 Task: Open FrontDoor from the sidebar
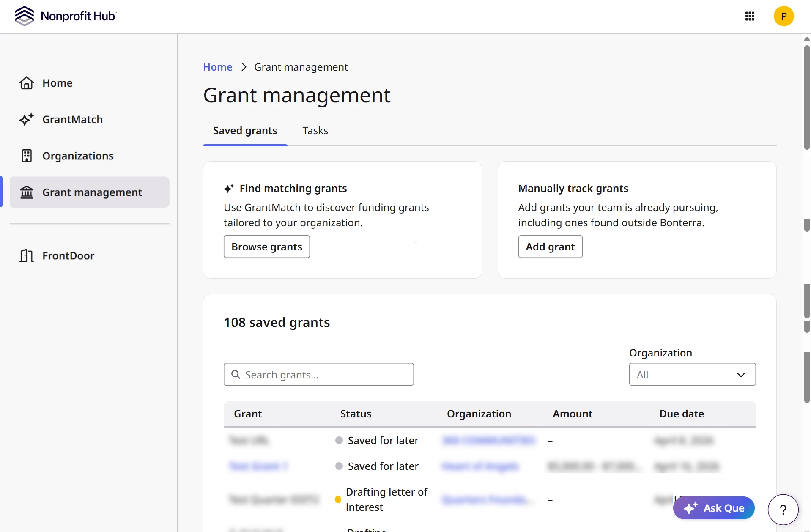tap(89, 255)
